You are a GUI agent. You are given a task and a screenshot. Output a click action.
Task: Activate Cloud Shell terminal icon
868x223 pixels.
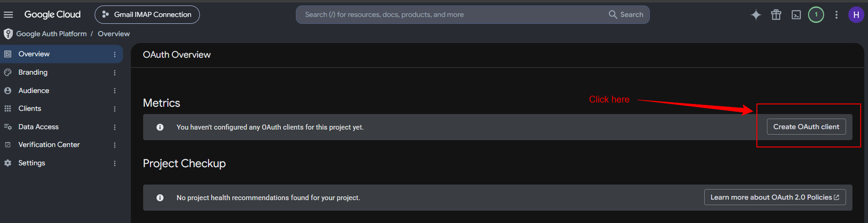796,15
